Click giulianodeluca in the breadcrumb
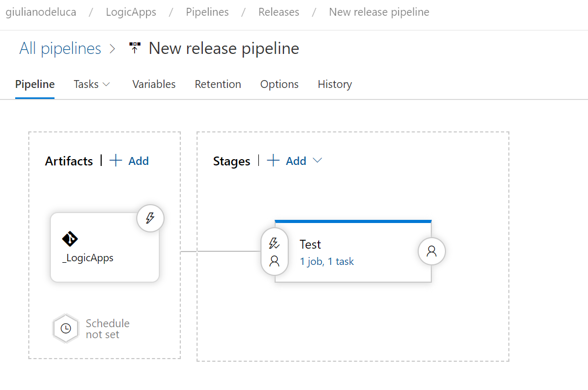Screen dimensions: 588x390 tap(41, 12)
